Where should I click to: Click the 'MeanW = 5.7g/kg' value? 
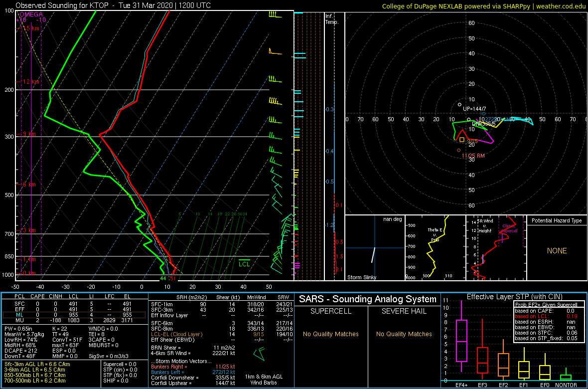25,335
